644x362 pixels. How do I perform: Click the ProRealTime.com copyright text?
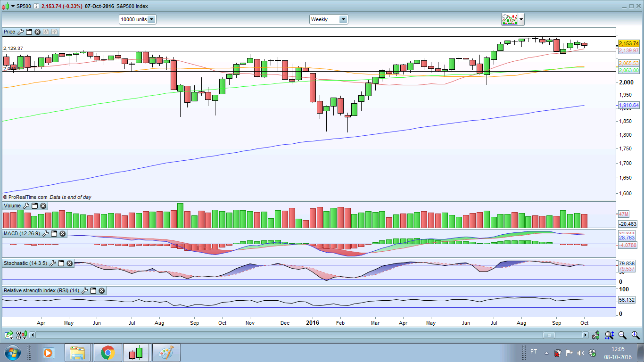[25, 197]
